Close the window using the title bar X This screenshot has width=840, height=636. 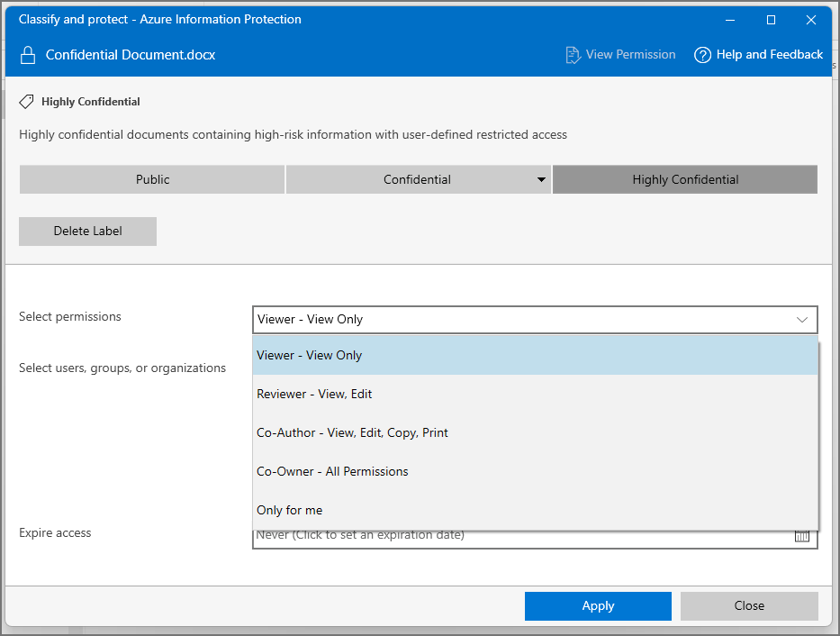pos(811,20)
